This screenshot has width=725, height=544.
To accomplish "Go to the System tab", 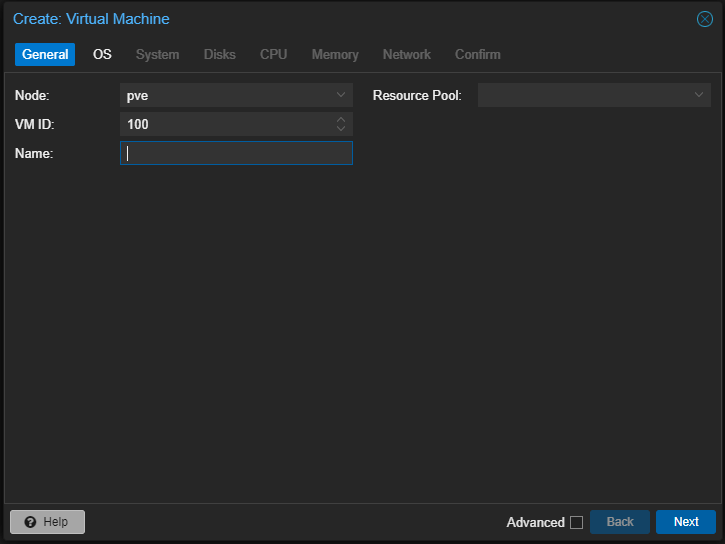I will (x=157, y=54).
